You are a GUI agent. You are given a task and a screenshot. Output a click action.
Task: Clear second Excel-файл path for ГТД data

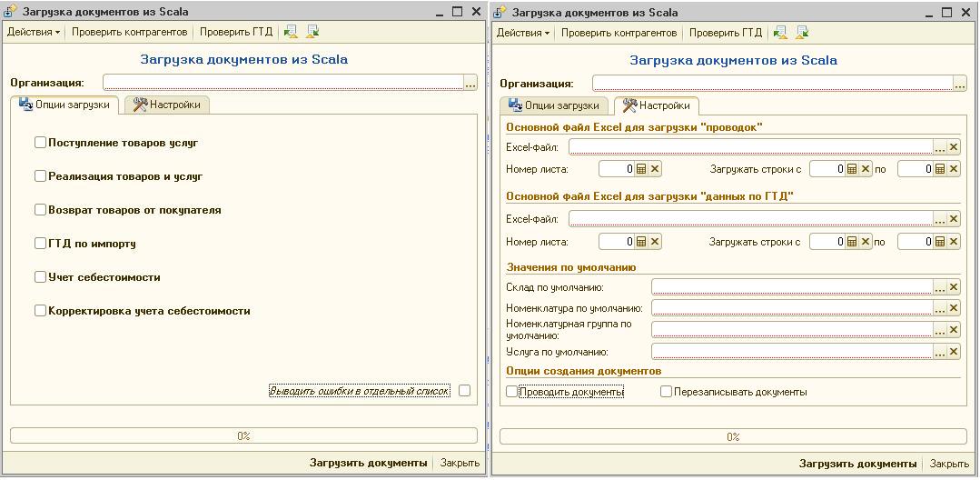(954, 218)
